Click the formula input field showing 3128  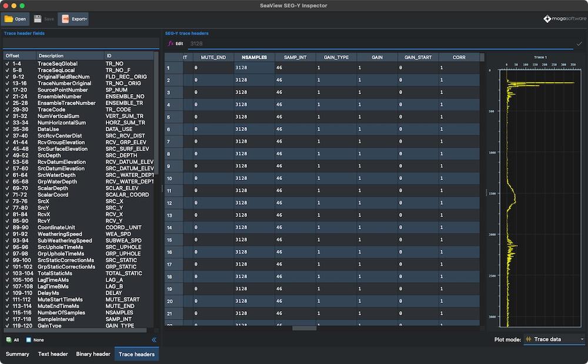click(380, 44)
